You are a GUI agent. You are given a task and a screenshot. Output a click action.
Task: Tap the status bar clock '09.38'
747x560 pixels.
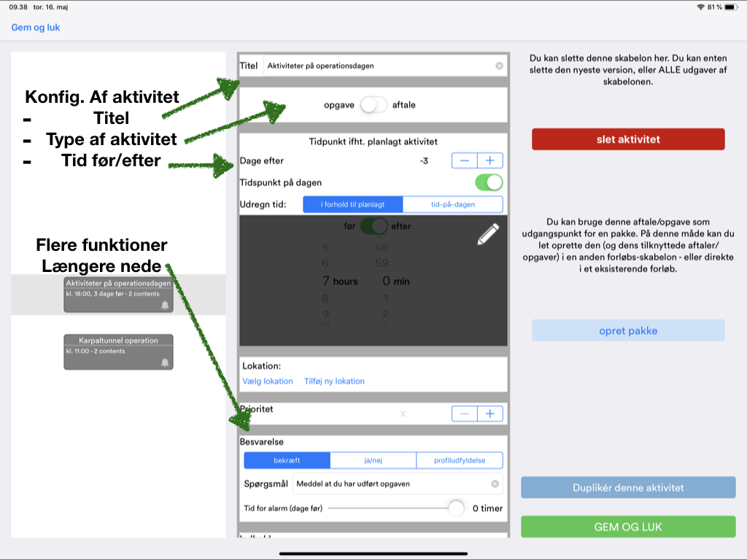tap(18, 7)
